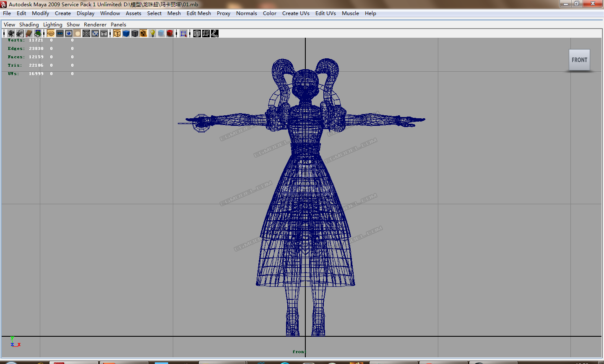Toggle the Field Chart icon
The width and height of the screenshot is (604, 364).
tap(86, 33)
